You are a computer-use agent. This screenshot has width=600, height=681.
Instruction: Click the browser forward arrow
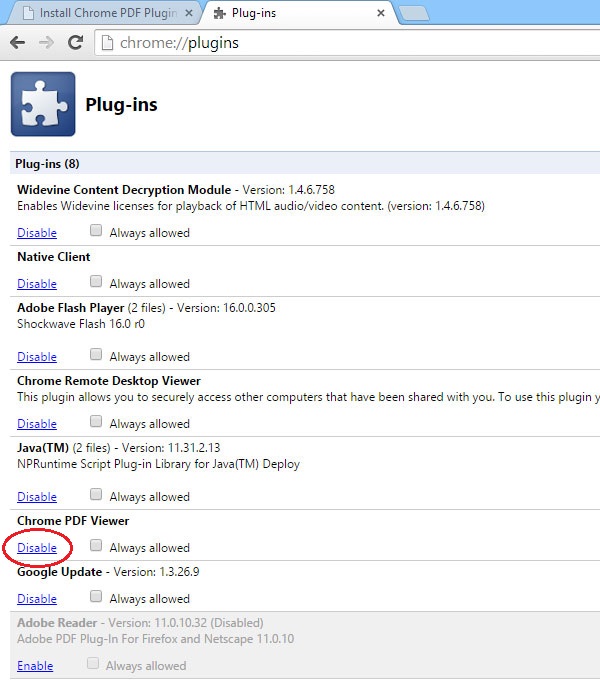click(46, 43)
